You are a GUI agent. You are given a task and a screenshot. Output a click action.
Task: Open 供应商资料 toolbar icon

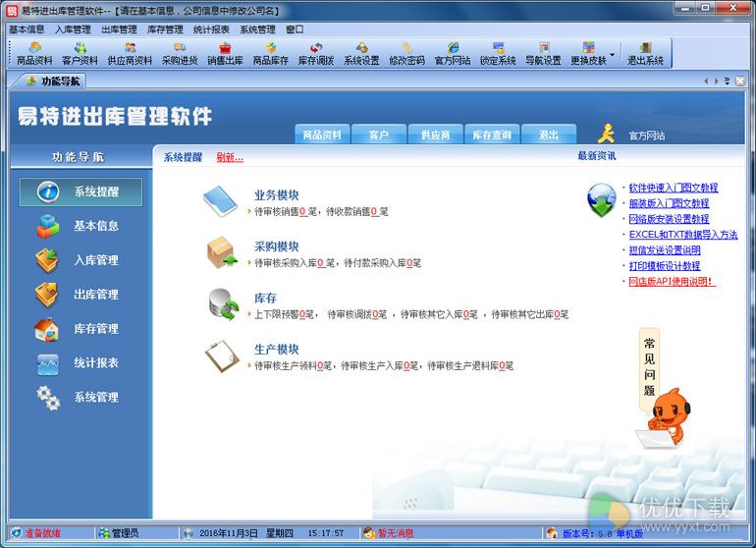click(130, 53)
